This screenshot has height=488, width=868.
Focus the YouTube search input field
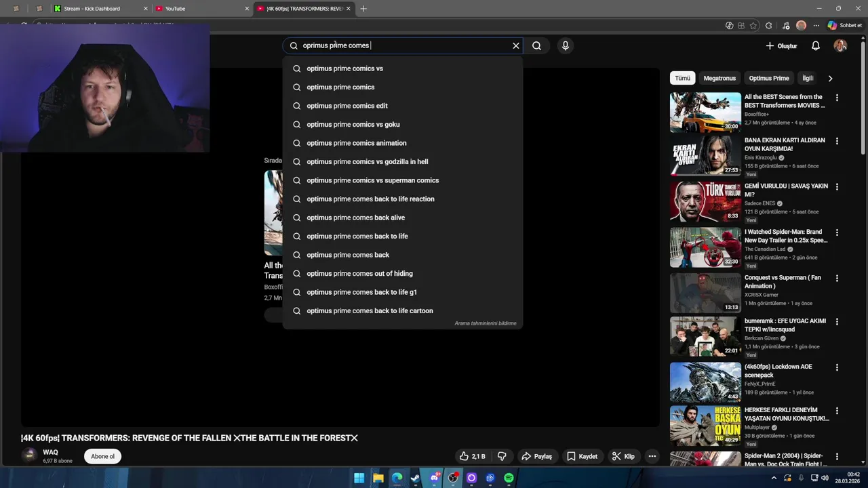tap(403, 45)
